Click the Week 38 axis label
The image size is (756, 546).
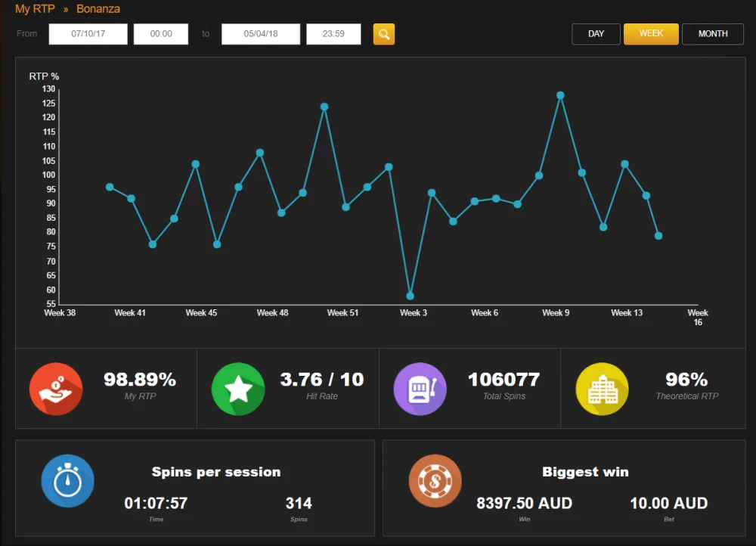60,312
